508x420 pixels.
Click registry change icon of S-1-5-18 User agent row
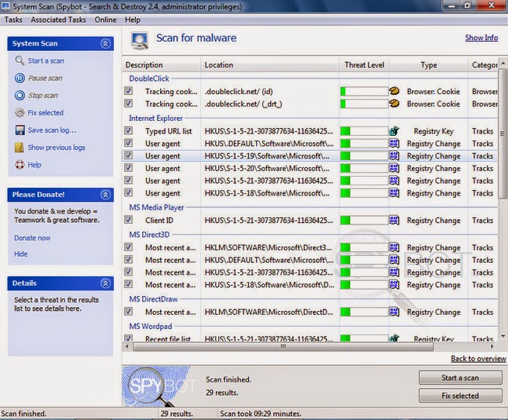pos(394,193)
